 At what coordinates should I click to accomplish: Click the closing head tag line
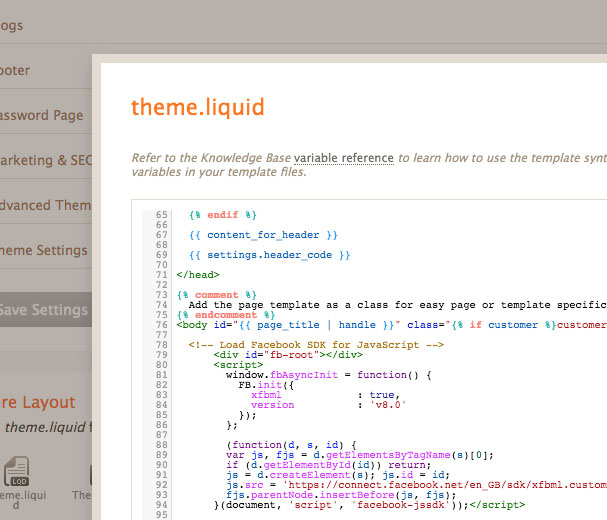pos(198,275)
